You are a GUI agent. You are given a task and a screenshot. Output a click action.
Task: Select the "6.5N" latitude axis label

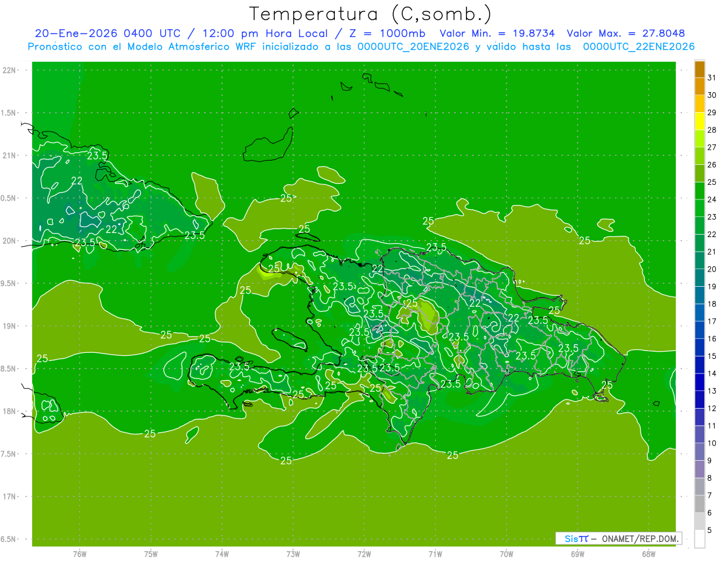pyautogui.click(x=10, y=539)
